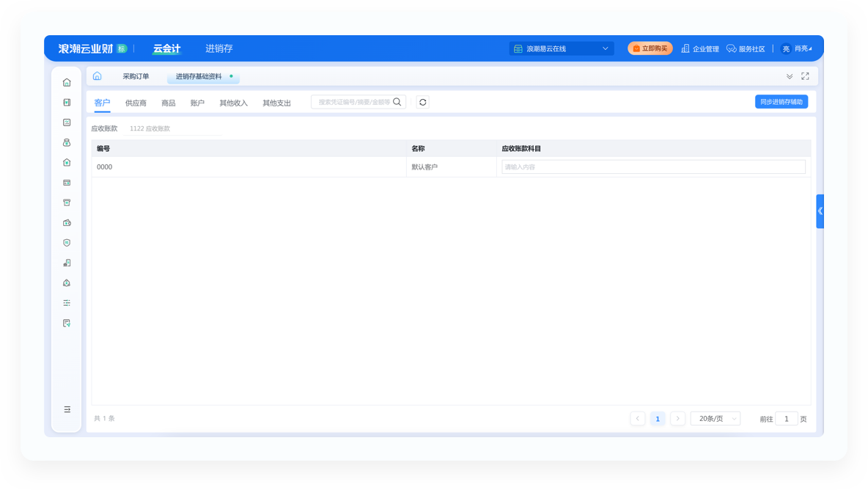868x490 pixels.
Task: Switch to the 其他收入 tab
Action: [234, 103]
